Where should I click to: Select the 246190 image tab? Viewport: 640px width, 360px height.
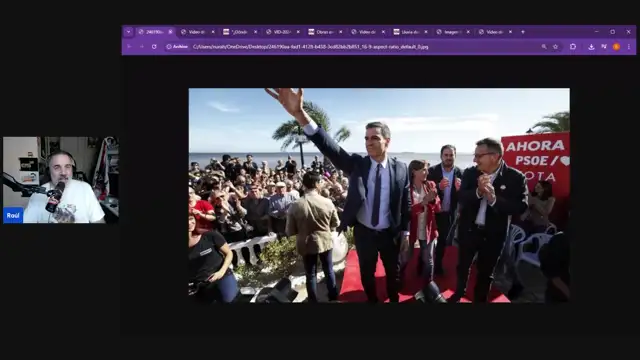click(x=155, y=32)
